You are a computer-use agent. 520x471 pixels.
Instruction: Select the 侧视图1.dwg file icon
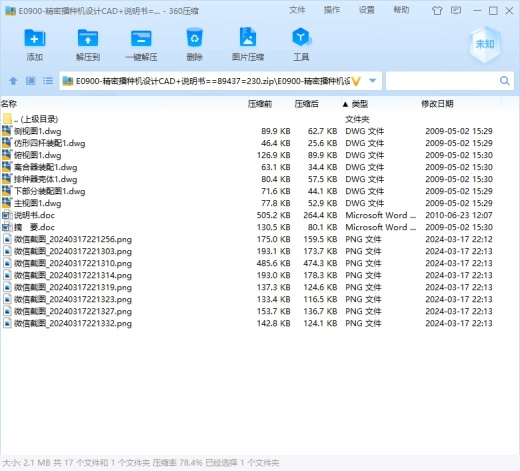click(7, 131)
